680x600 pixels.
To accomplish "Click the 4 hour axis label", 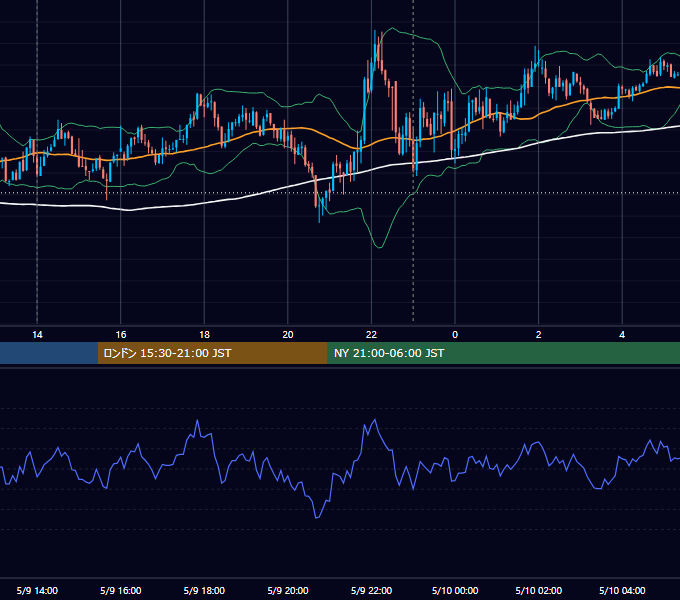I will 622,335.
